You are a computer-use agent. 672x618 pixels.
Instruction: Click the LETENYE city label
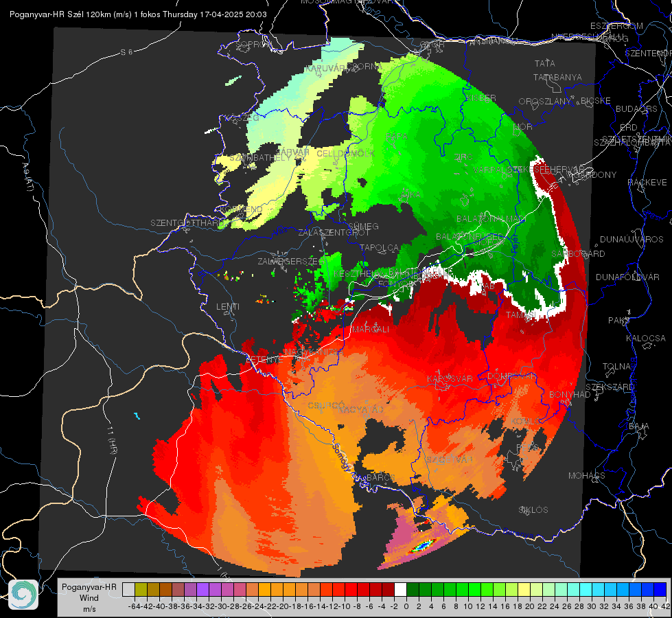[x=264, y=360]
